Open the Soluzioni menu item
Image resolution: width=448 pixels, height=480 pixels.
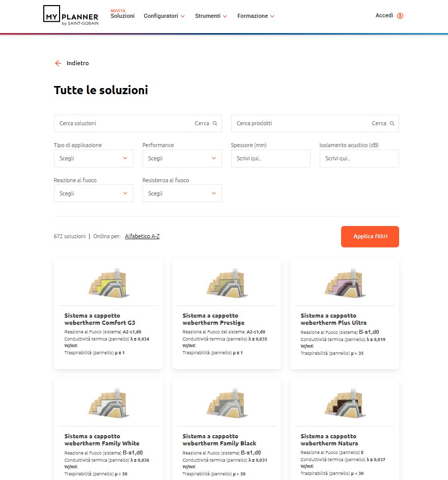pyautogui.click(x=122, y=16)
